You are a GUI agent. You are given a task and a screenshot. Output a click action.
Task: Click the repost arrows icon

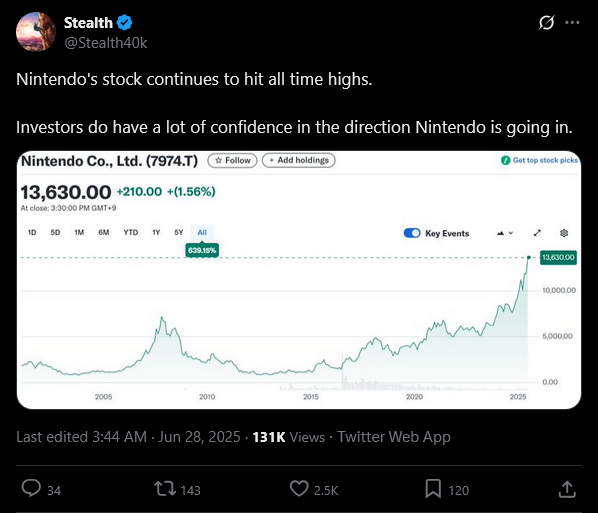coord(165,489)
